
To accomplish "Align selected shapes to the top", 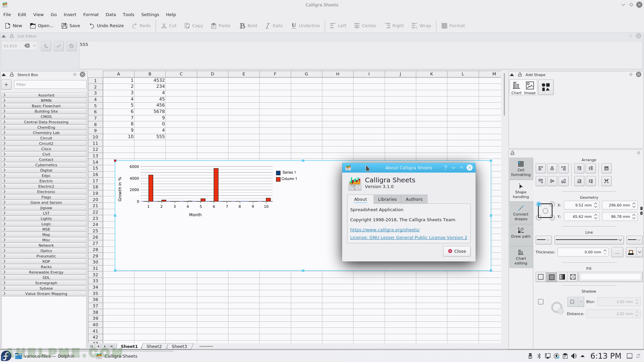I will coord(541,181).
